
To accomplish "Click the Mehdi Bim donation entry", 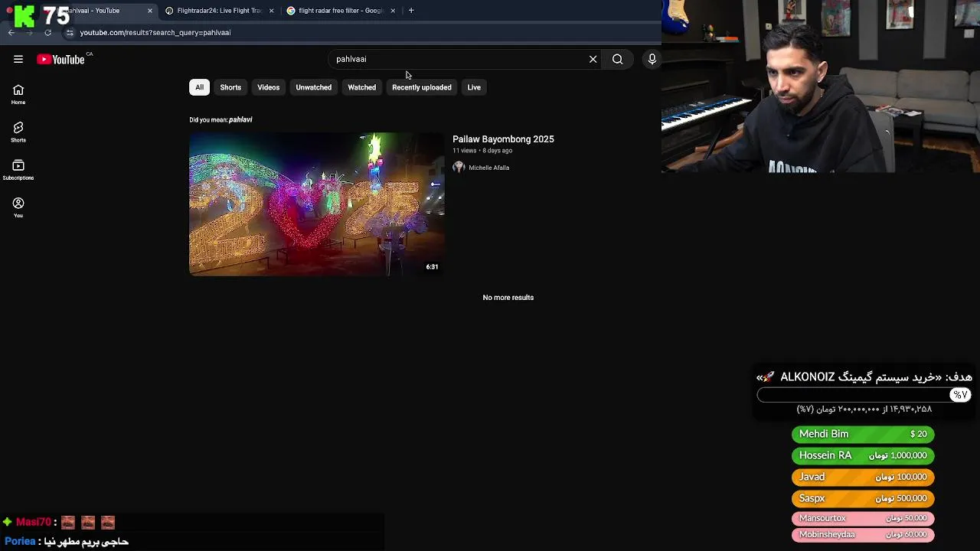I will (863, 434).
